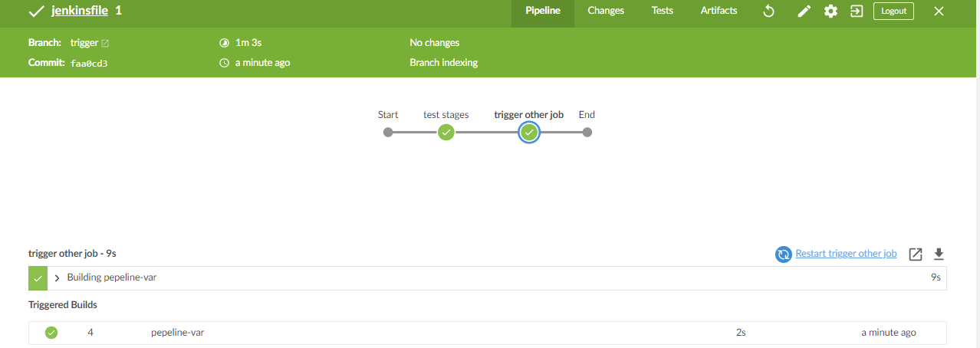Click Restart trigger other job link

pos(846,254)
